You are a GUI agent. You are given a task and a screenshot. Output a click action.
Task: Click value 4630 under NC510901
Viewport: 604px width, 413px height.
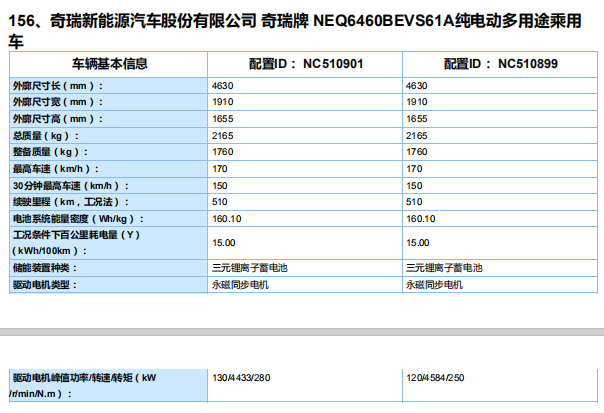click(223, 86)
